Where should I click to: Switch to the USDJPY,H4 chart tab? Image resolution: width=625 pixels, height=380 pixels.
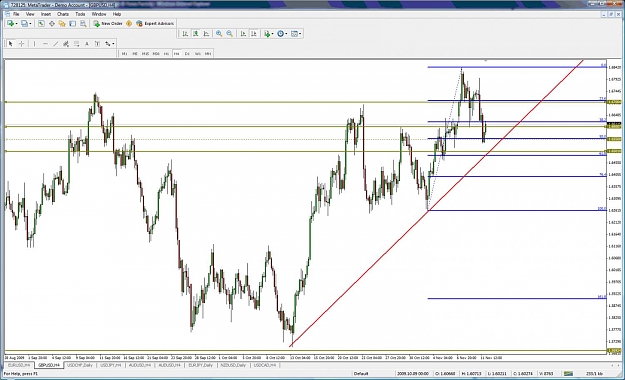click(x=110, y=365)
